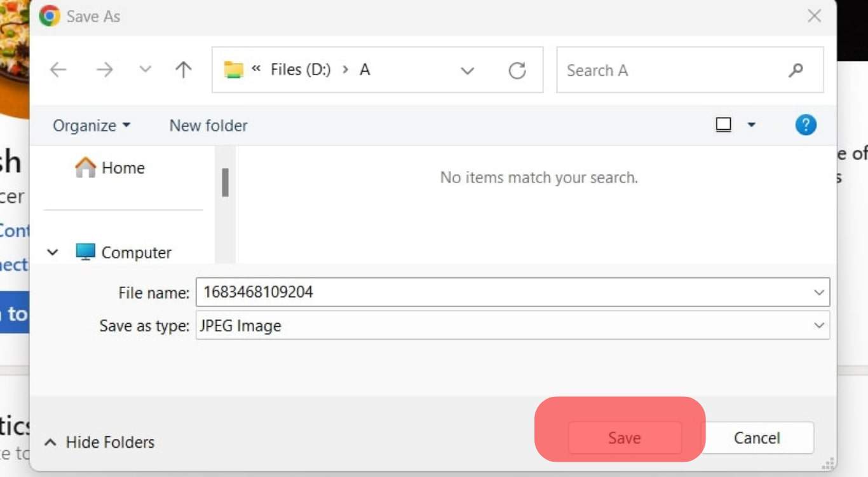The height and width of the screenshot is (477, 868).
Task: Click the folder icon in address bar
Action: (234, 70)
